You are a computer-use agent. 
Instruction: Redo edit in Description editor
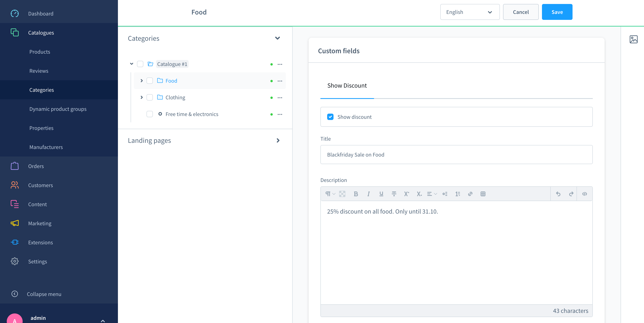pyautogui.click(x=571, y=194)
